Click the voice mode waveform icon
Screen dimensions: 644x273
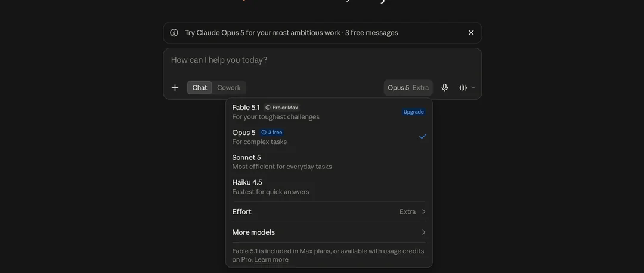coord(463,88)
